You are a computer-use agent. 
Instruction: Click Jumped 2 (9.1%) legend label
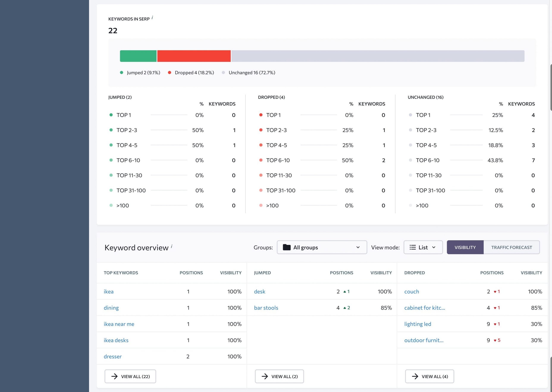tap(143, 73)
